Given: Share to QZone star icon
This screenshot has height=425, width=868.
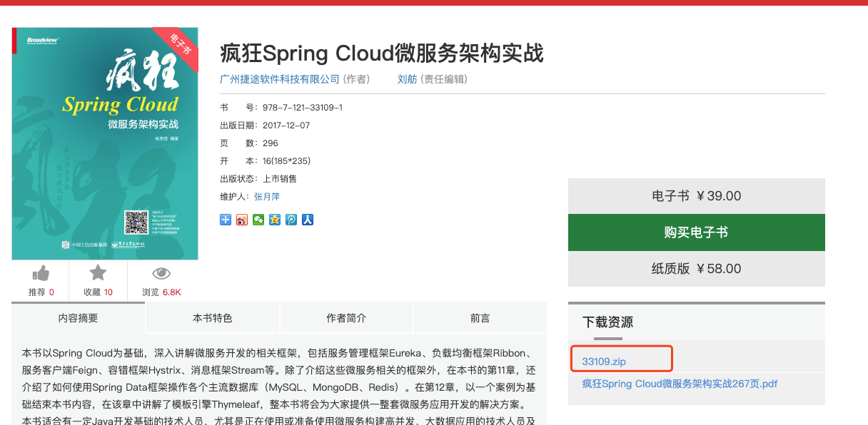Looking at the screenshot, I should tap(275, 220).
